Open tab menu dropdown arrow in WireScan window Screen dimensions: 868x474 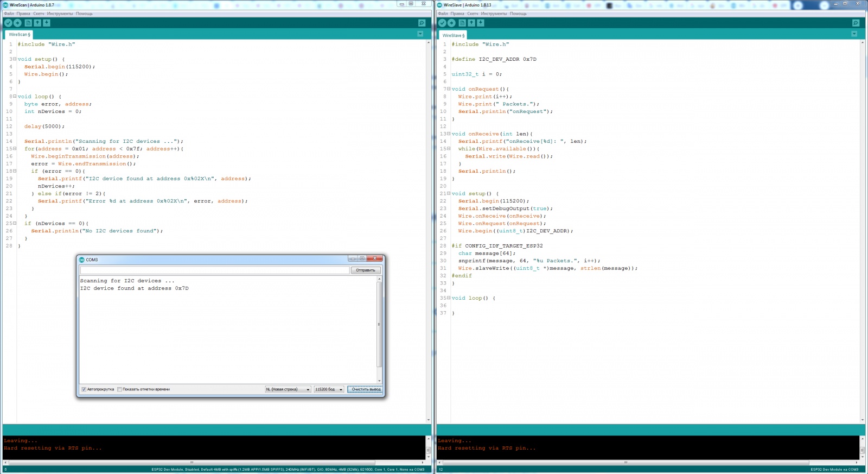(x=420, y=34)
